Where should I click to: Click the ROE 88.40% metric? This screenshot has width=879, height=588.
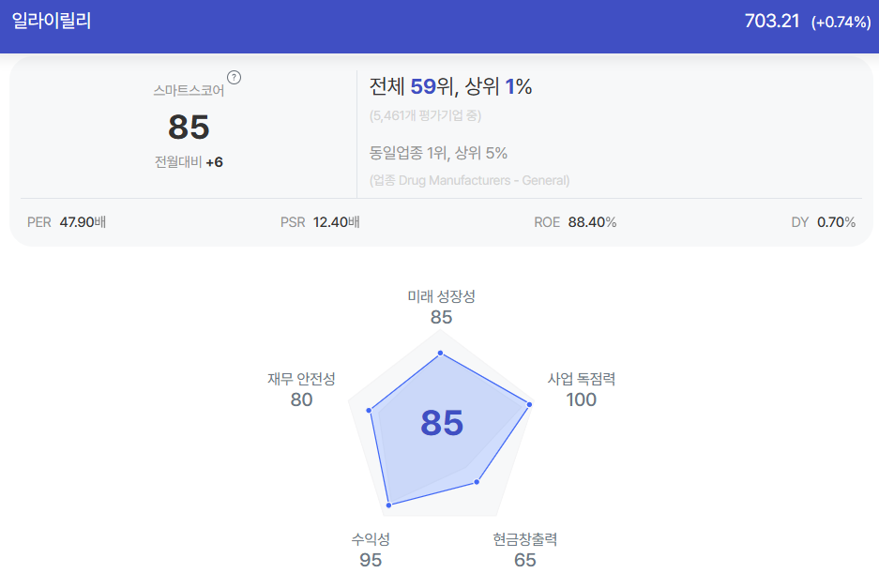575,222
